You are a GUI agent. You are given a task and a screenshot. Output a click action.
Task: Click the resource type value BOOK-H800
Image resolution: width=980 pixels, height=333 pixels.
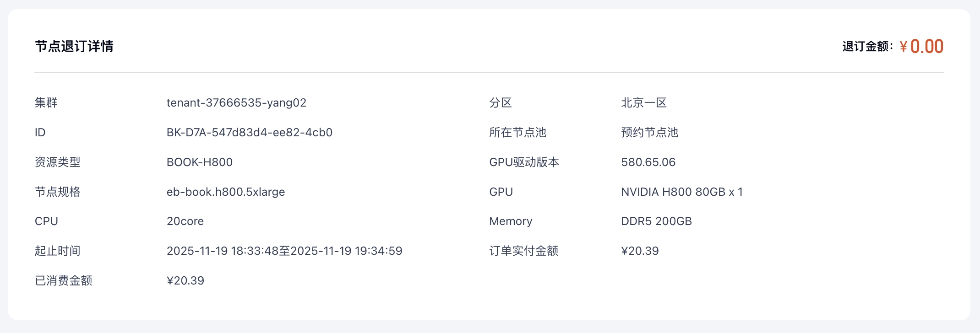tap(200, 162)
